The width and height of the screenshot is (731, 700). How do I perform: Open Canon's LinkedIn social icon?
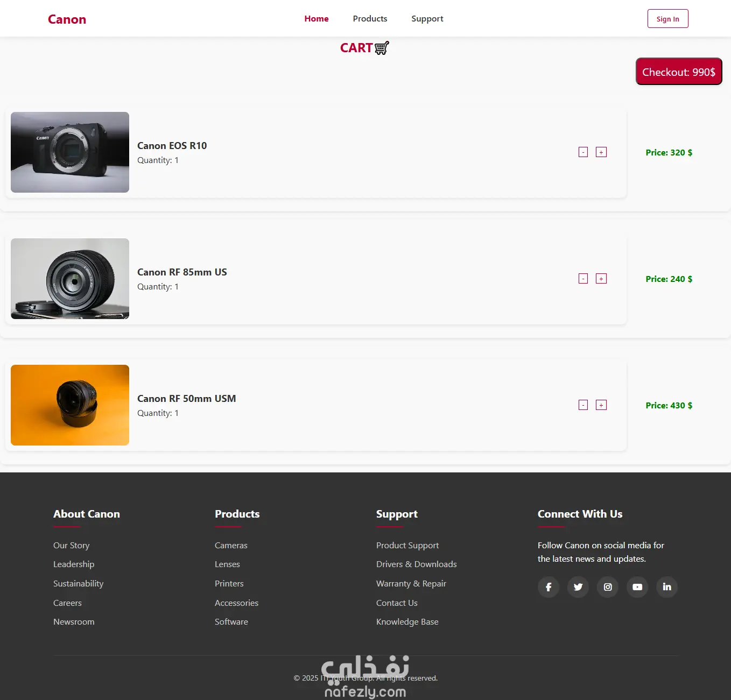point(667,587)
